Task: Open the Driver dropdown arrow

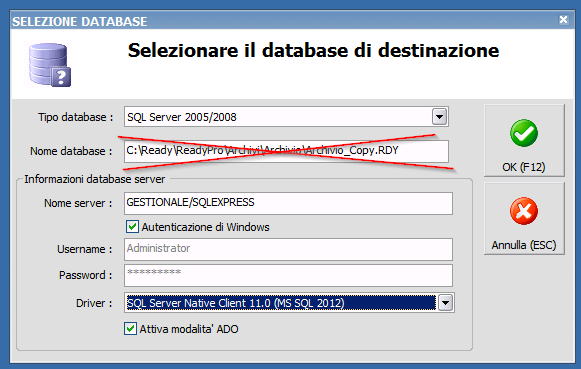Action: [445, 303]
